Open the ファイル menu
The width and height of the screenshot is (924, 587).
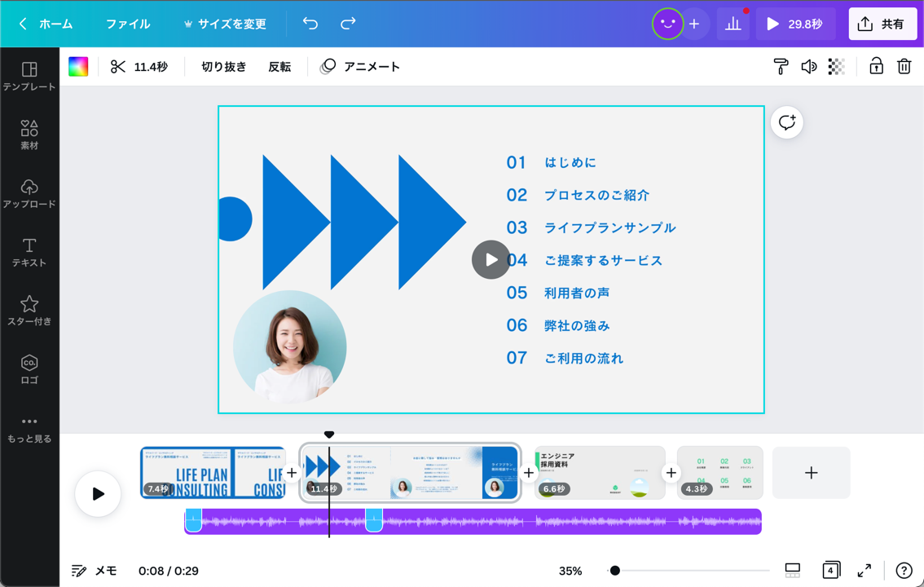pyautogui.click(x=128, y=24)
